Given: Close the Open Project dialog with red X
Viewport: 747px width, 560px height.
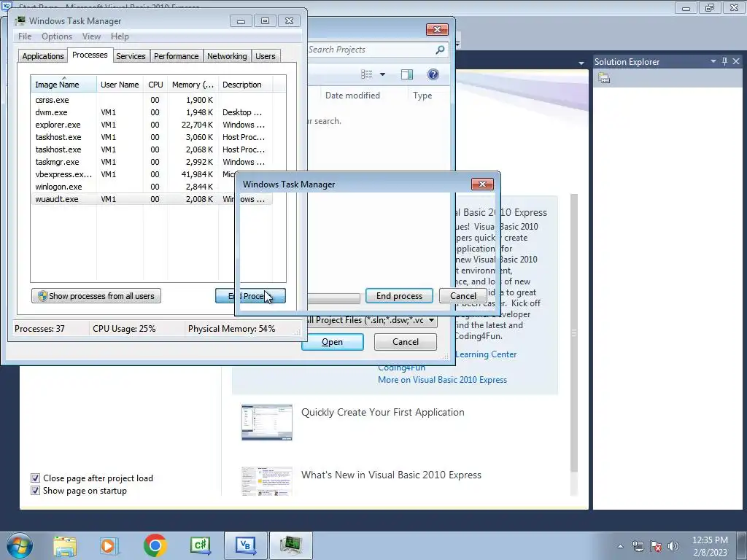Looking at the screenshot, I should pyautogui.click(x=437, y=29).
